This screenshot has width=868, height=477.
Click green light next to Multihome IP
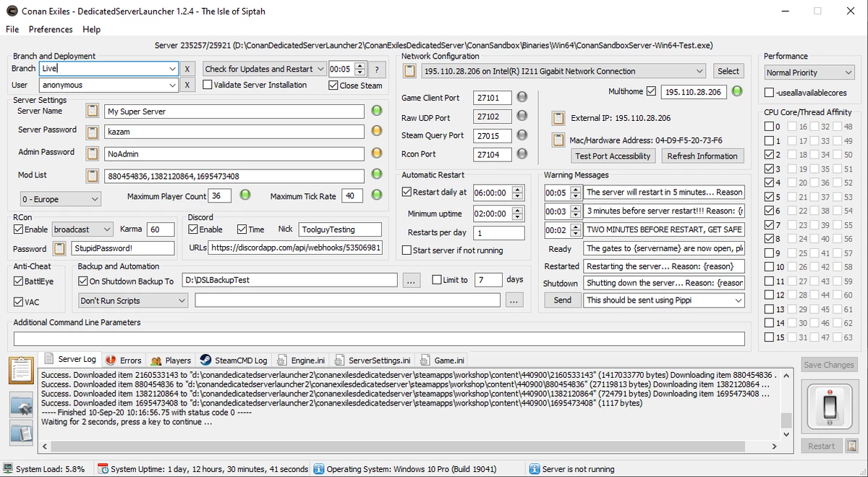[x=737, y=92]
